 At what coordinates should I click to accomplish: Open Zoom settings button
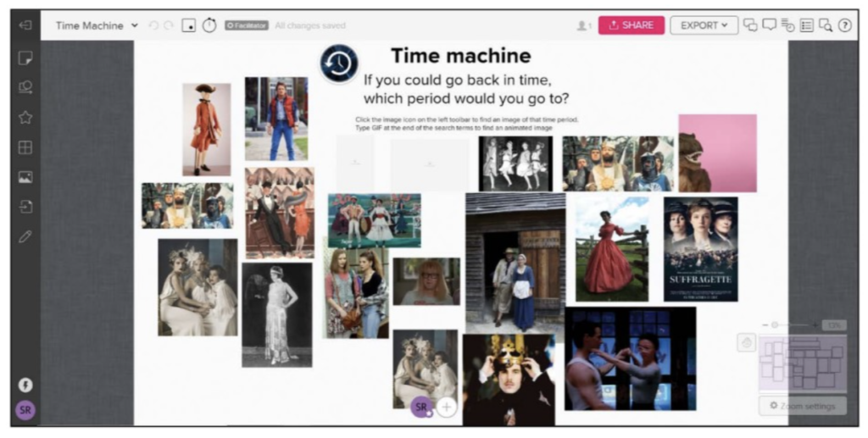(x=803, y=406)
